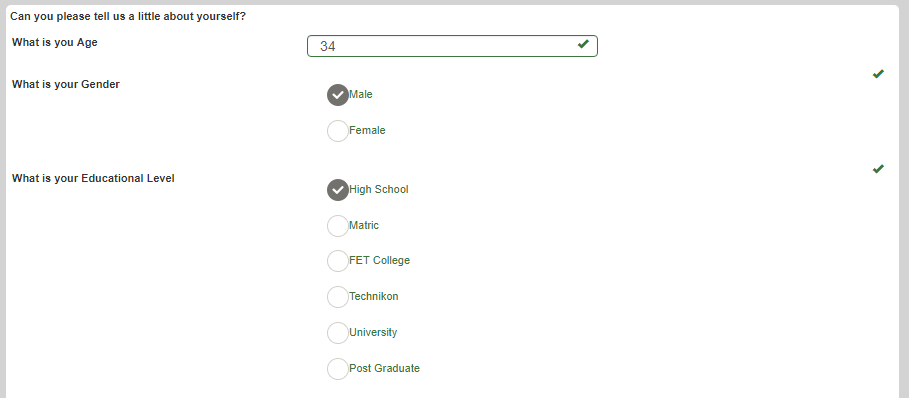
Task: Click the 'What is your Gender' question label
Action: click(x=66, y=85)
